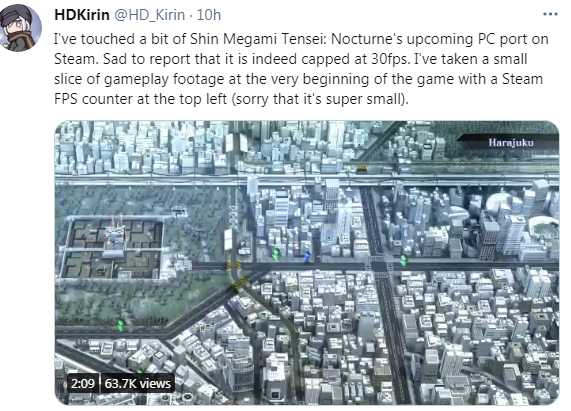Click the barricade on the top highway
This screenshot has width=571, height=411.
click(x=362, y=168)
